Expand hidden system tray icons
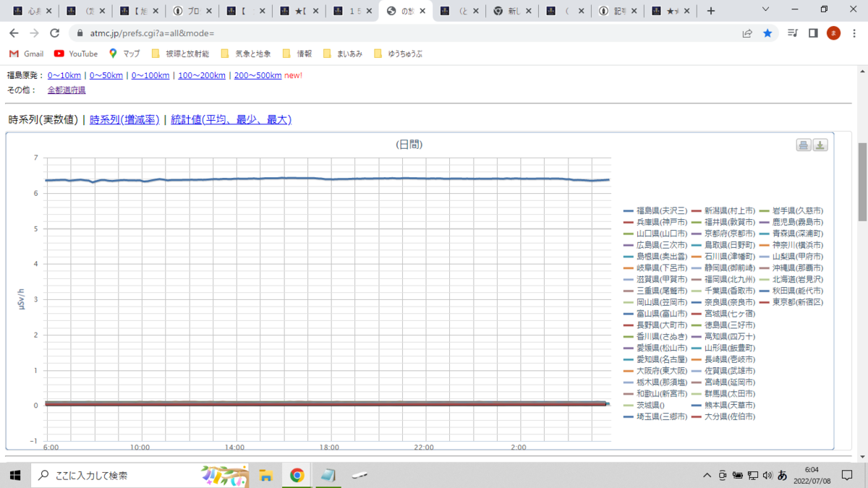 coord(707,475)
